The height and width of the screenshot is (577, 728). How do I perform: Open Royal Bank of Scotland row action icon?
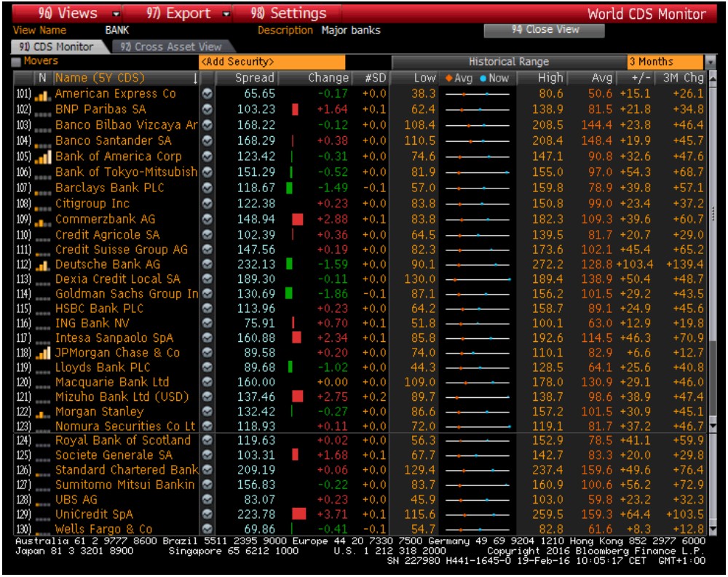coord(207,440)
